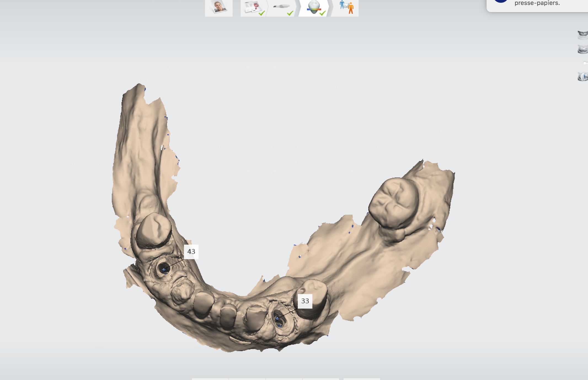The height and width of the screenshot is (380, 588).
Task: Click the tooth label 43
Action: coord(191,251)
